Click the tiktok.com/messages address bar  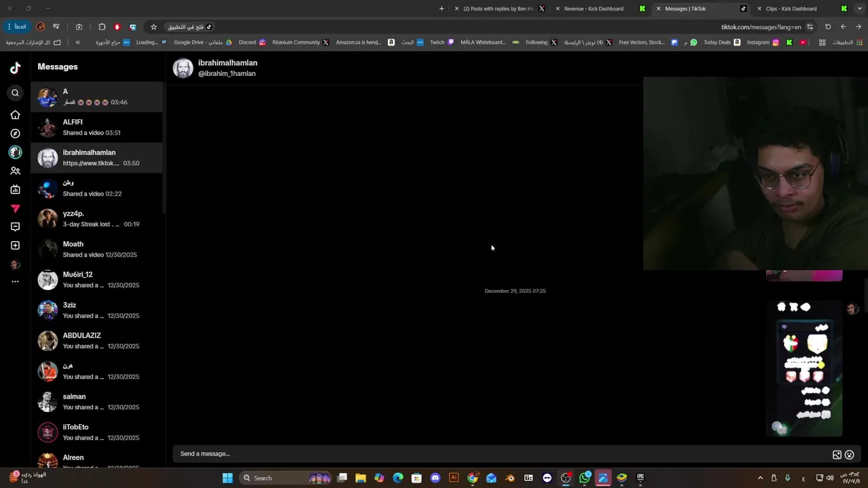[761, 27]
